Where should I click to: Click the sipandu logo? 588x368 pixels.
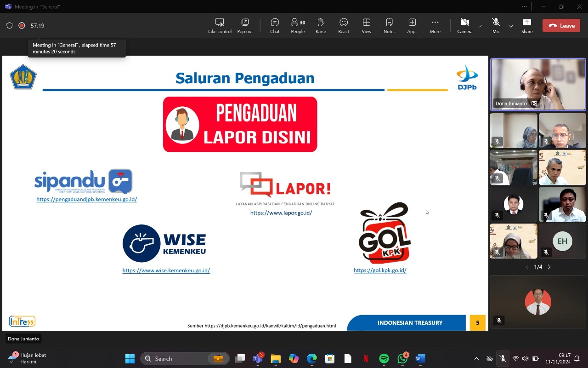(83, 181)
